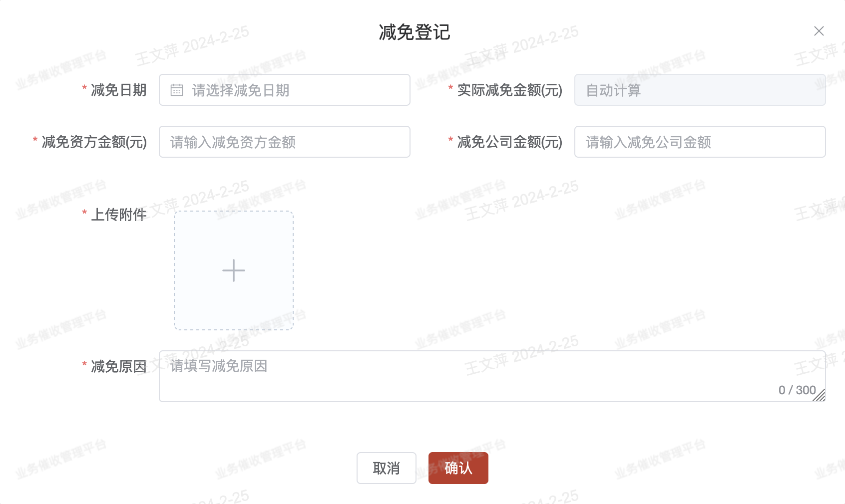Click the 实际减免金额(元) label
The width and height of the screenshot is (845, 504).
coord(510,90)
